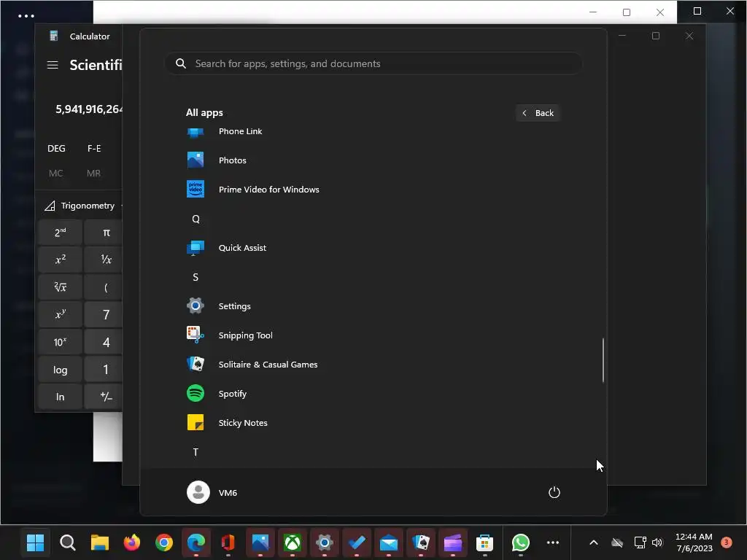Jump to letter T section header
Image resolution: width=747 pixels, height=560 pixels.
[x=196, y=452]
